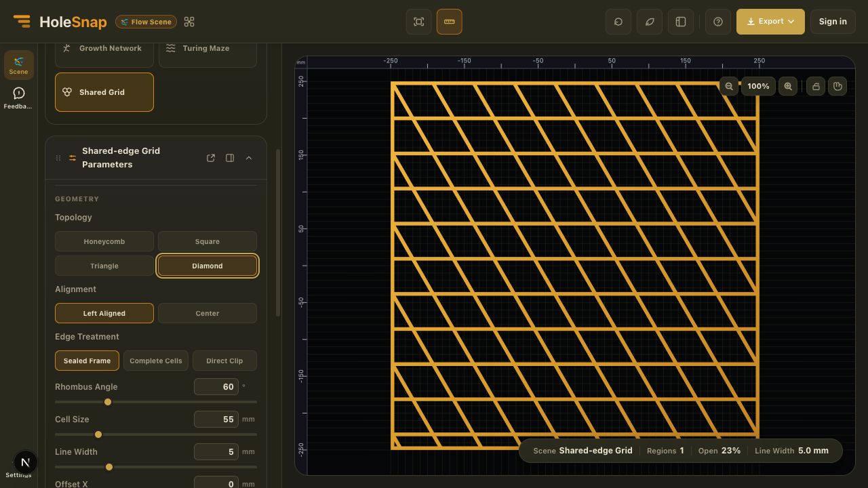Image resolution: width=868 pixels, height=488 pixels.
Task: Choose Honeycomb topology
Action: [x=104, y=241]
